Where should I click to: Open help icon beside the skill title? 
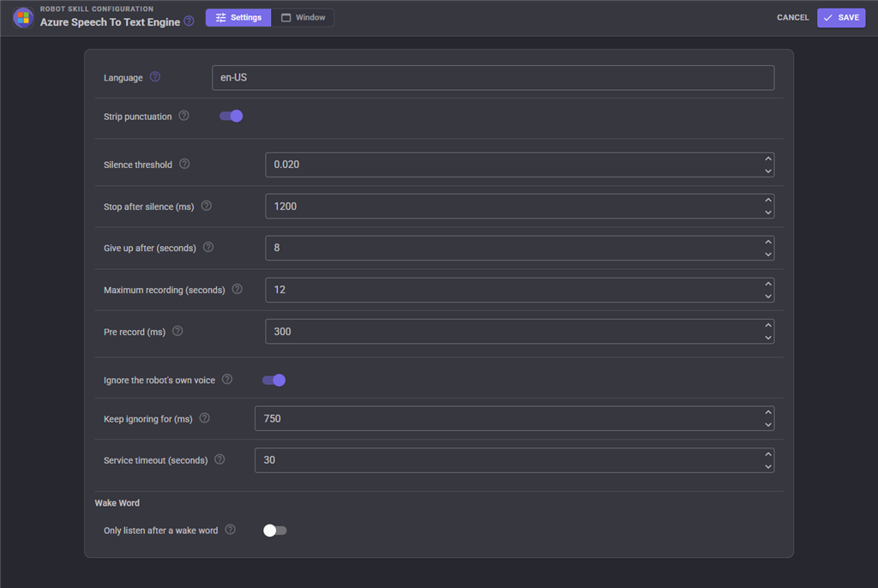[189, 21]
